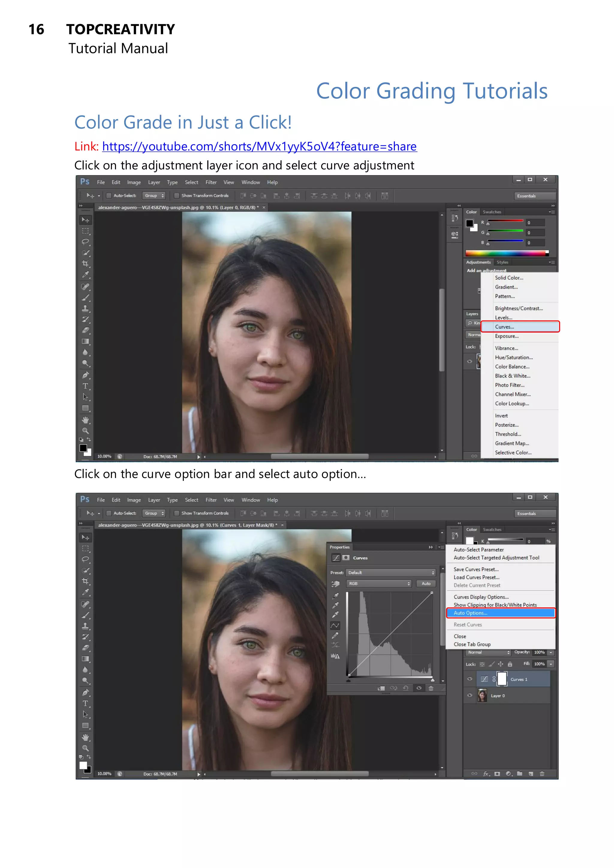Click the foreground color swatch in first screenshot's toolbar

(83, 448)
